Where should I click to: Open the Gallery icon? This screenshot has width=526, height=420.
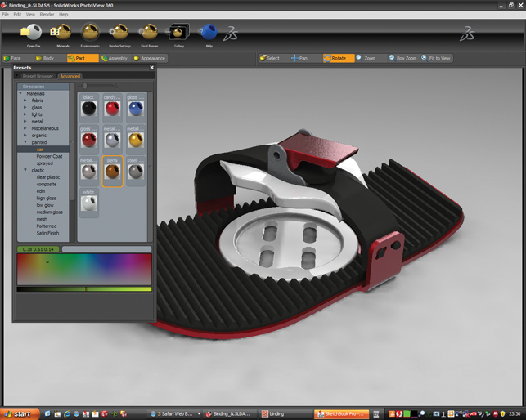click(x=178, y=33)
